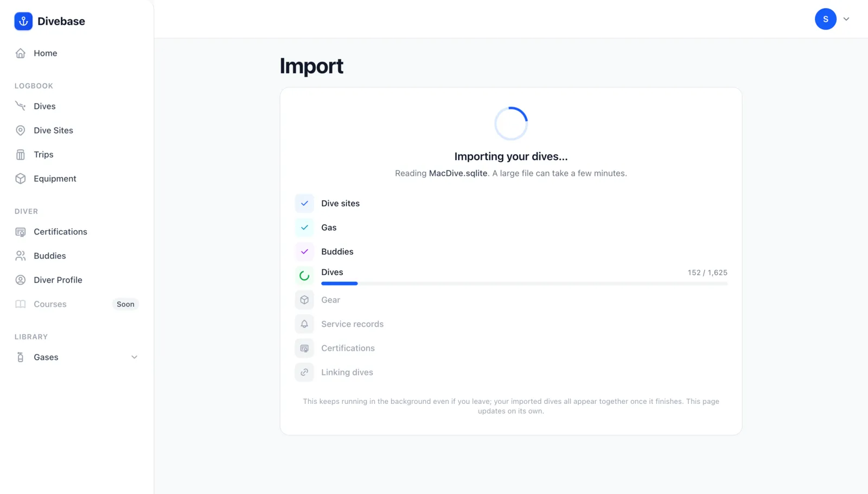Image resolution: width=868 pixels, height=494 pixels.
Task: Click the Gear step cube icon
Action: coord(304,300)
